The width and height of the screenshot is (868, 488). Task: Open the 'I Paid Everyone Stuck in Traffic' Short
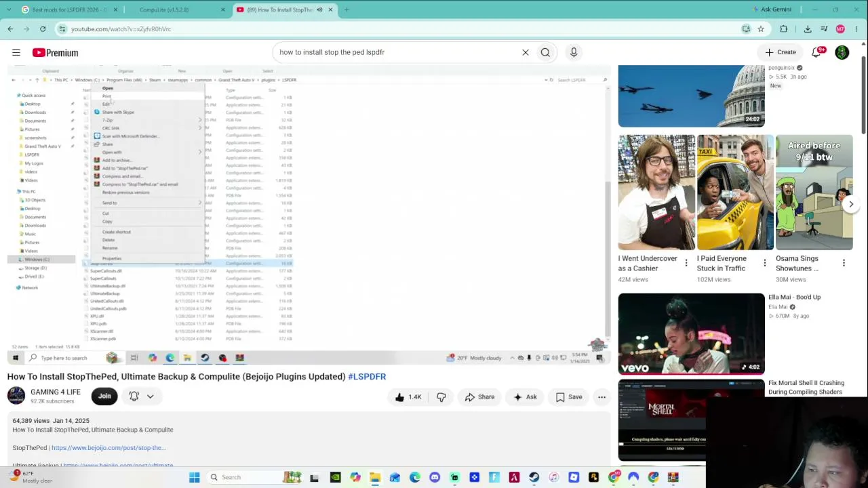735,192
